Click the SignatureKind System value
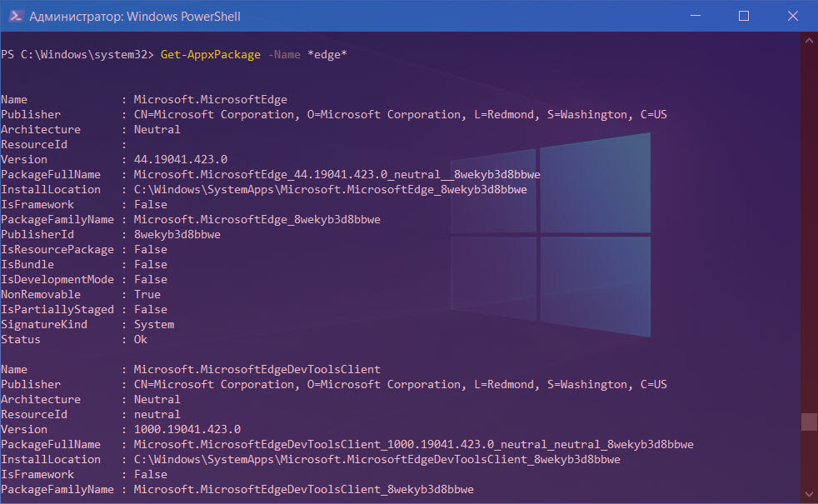 click(154, 325)
